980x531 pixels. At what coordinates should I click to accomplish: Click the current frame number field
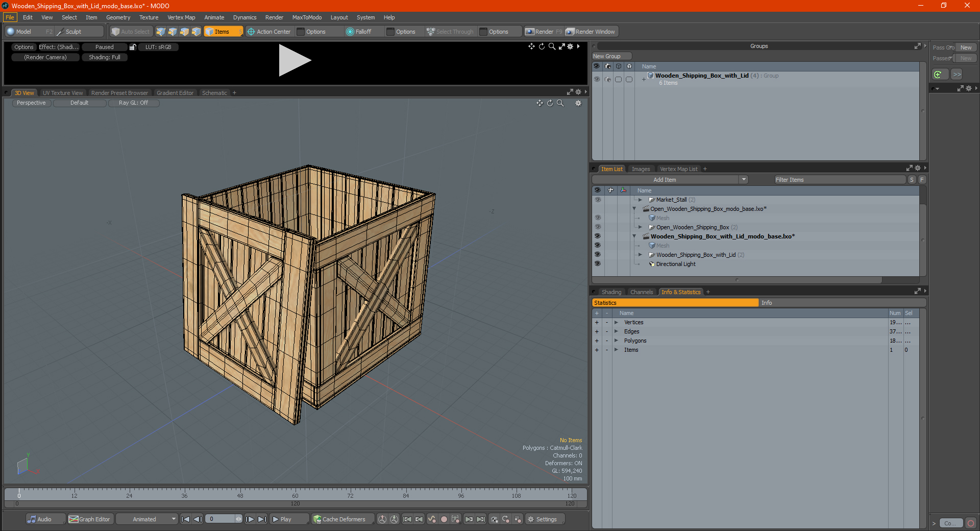220,519
